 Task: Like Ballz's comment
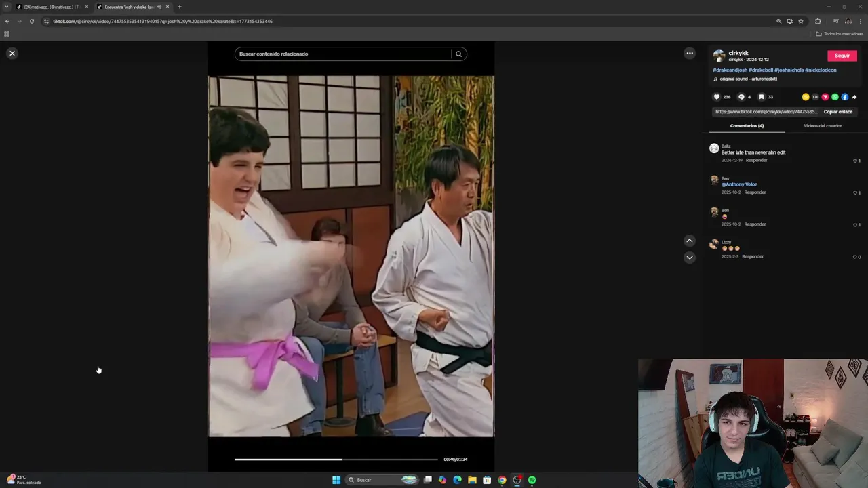(855, 161)
